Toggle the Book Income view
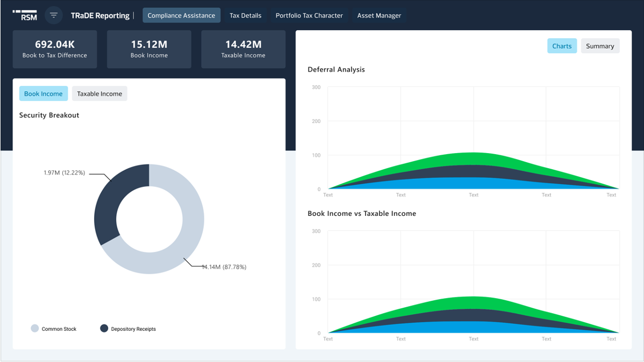The height and width of the screenshot is (362, 644). pos(44,93)
